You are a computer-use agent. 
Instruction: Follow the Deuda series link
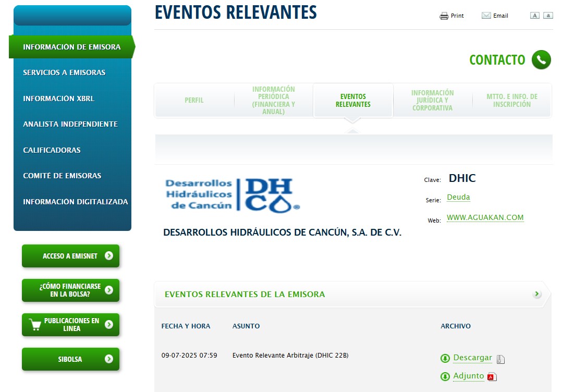458,197
